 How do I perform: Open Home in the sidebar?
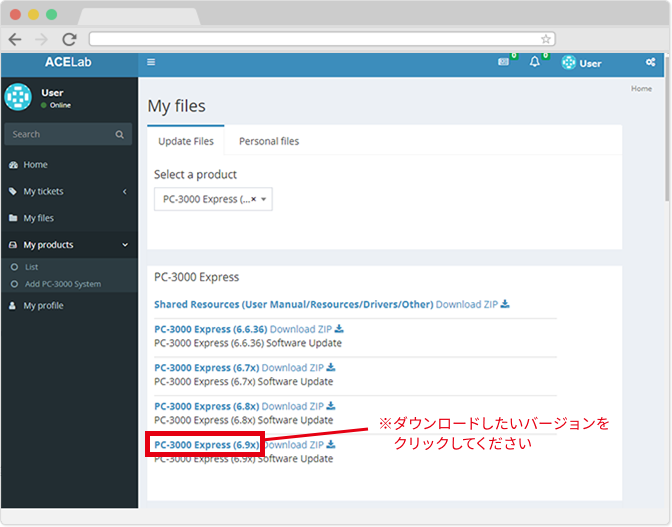[35, 165]
